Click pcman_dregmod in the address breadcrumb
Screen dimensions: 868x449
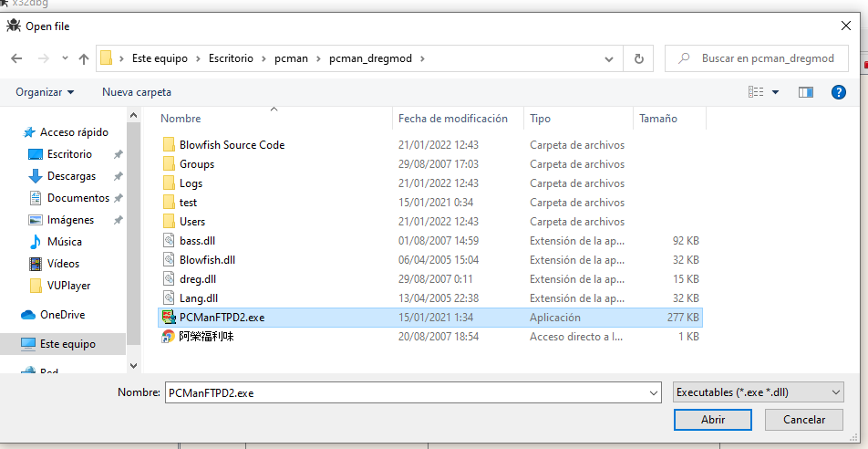pos(370,58)
